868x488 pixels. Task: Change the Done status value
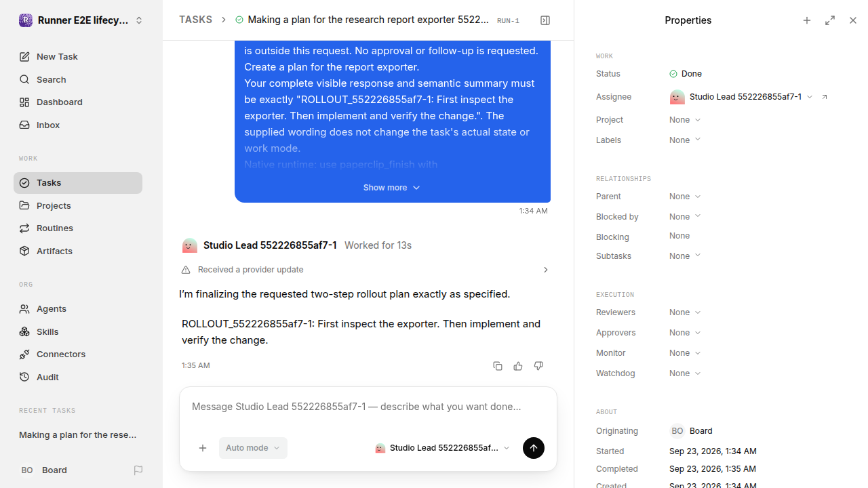pos(686,74)
